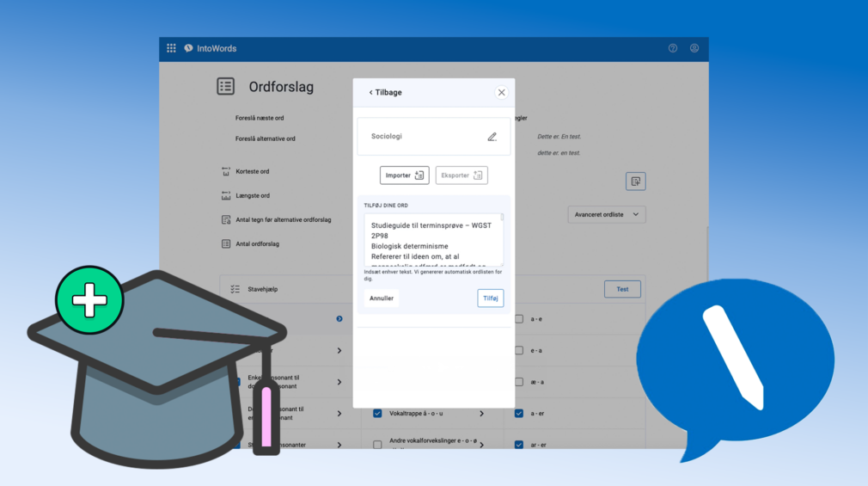Open the app grid launcher icon

[171, 48]
